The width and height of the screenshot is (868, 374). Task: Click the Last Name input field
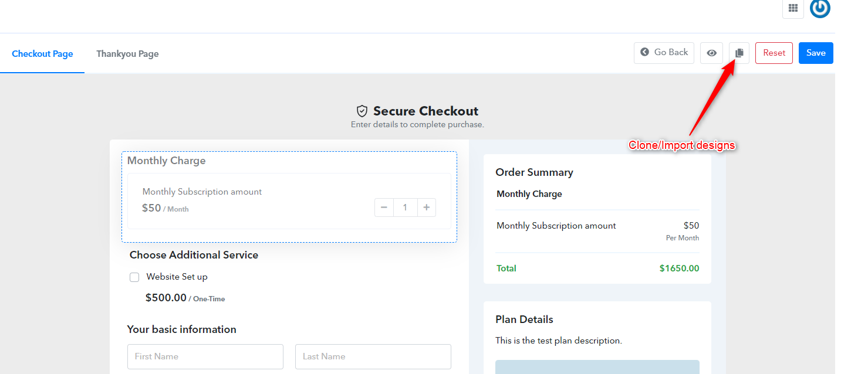pyautogui.click(x=373, y=356)
